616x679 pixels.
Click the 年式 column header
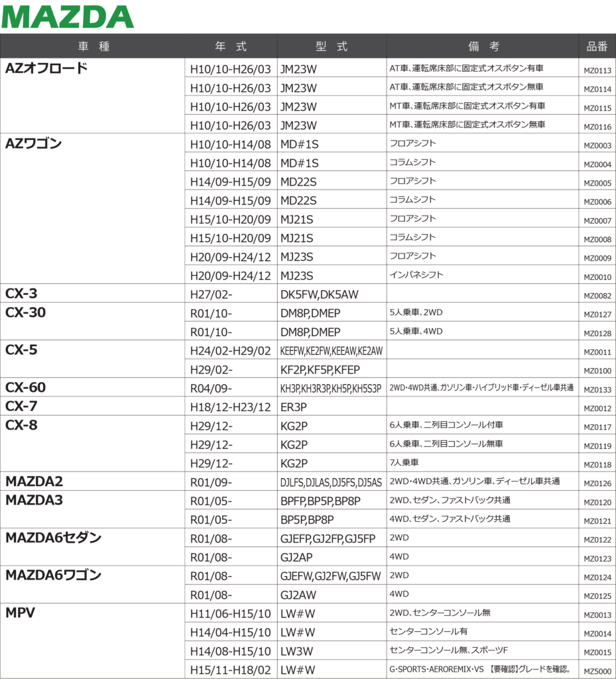[x=231, y=46]
